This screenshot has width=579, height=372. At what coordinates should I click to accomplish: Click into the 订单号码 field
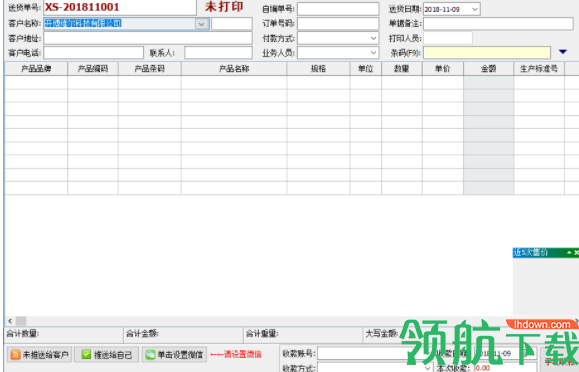(x=338, y=24)
